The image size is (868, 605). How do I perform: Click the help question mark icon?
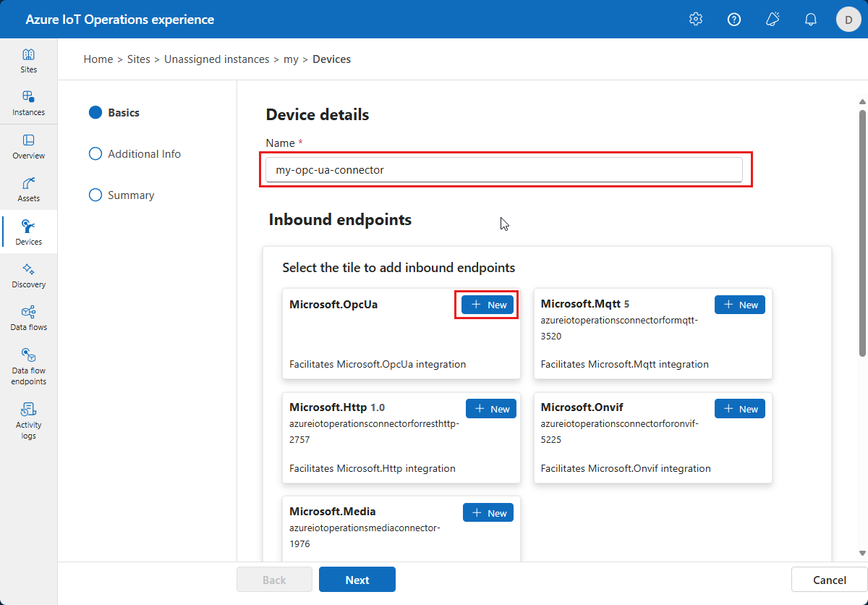(734, 20)
